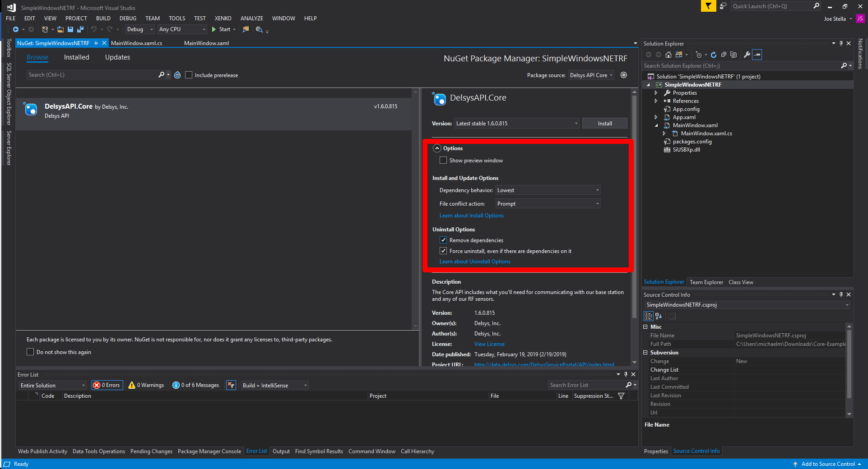The height and width of the screenshot is (469, 868).
Task: Open NuGet package source settings gear
Action: pos(624,75)
